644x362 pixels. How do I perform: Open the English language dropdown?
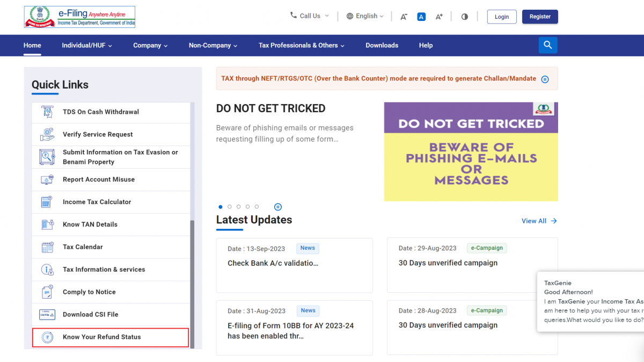coord(365,16)
